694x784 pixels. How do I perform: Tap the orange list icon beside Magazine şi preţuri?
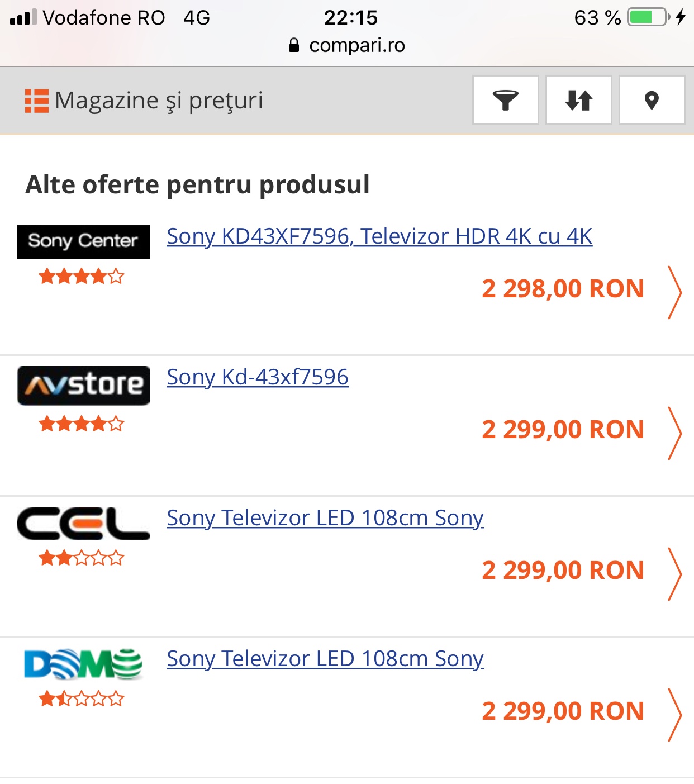point(37,101)
